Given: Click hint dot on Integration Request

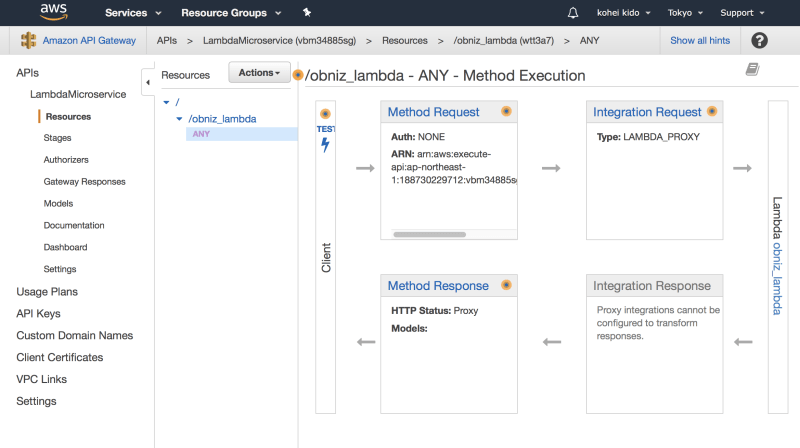Looking at the screenshot, I should pyautogui.click(x=711, y=111).
